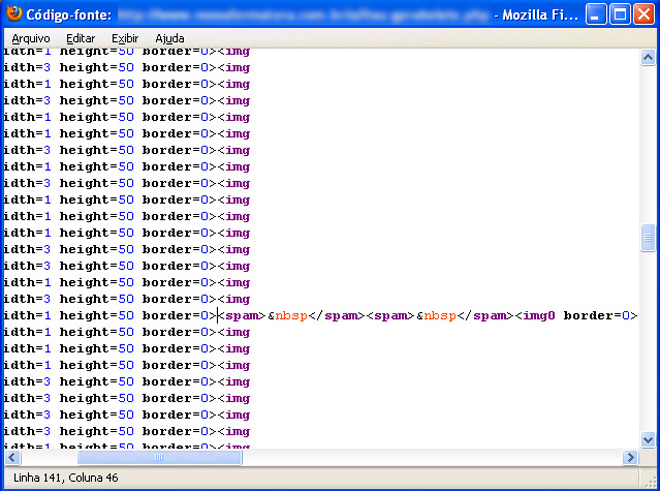Click the vertical scrollbar thumb

647,238
